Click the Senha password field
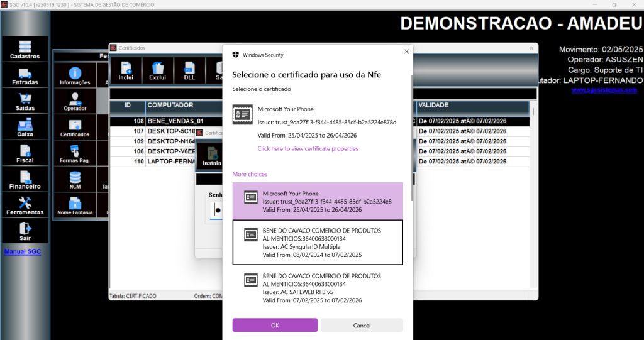This screenshot has width=644, height=340. point(216,211)
